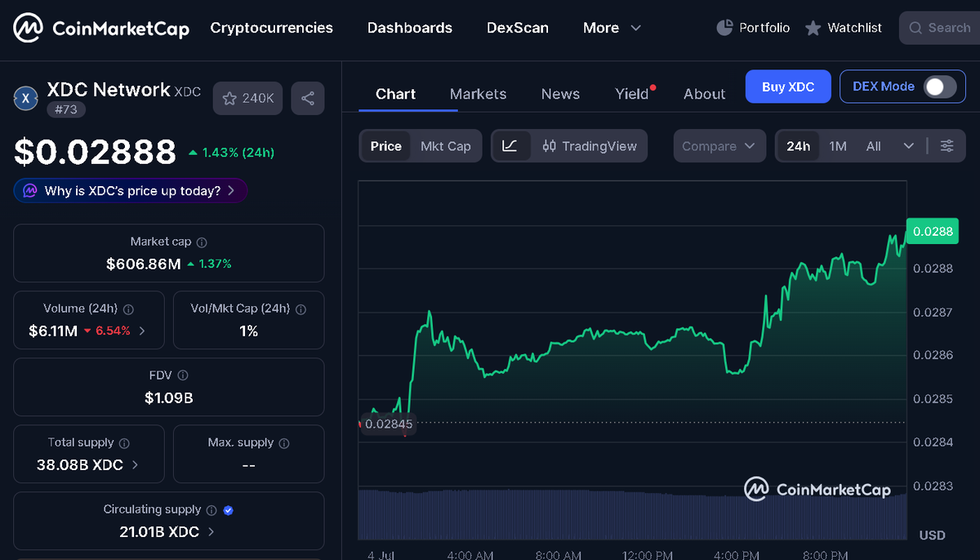Expand more time range options chevron
980x560 pixels.
click(x=909, y=146)
